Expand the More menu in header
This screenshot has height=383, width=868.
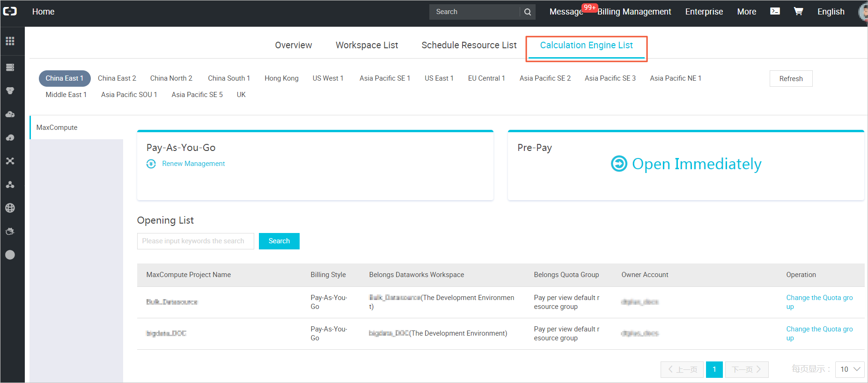coord(746,12)
